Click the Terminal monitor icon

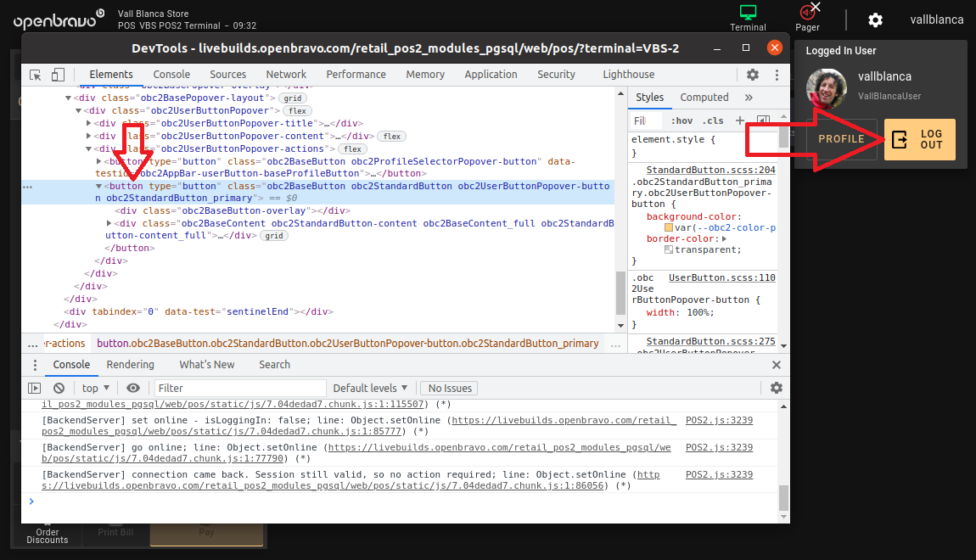[748, 13]
